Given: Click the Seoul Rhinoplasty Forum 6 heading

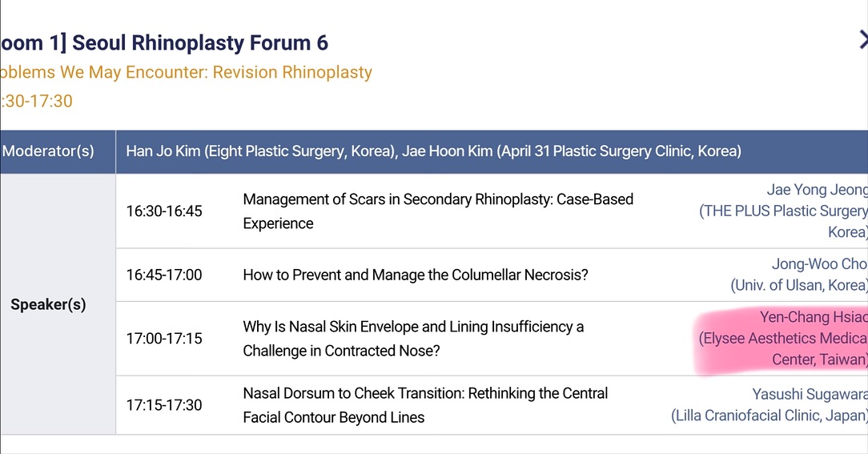Looking at the screenshot, I should (164, 42).
